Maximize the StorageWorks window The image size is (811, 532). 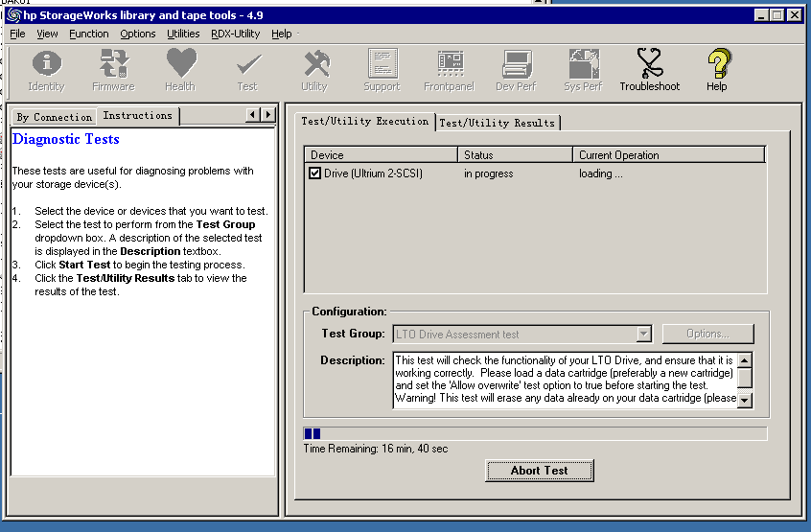tap(776, 15)
